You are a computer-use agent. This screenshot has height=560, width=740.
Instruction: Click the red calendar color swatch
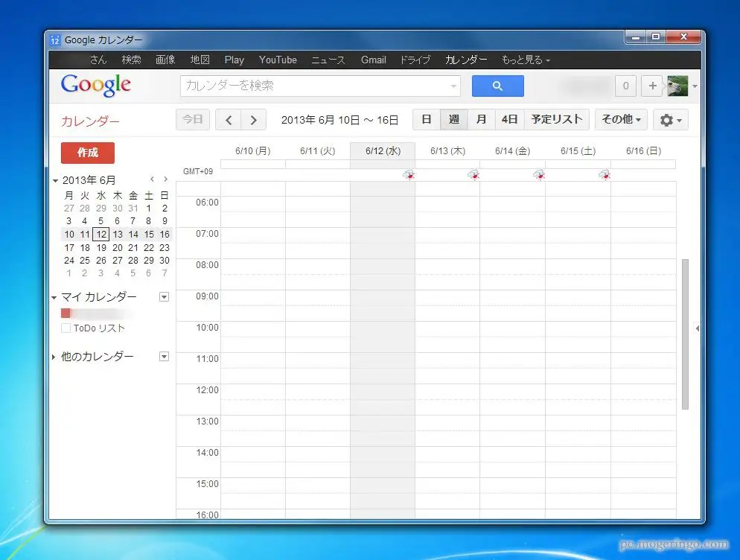[x=65, y=313]
